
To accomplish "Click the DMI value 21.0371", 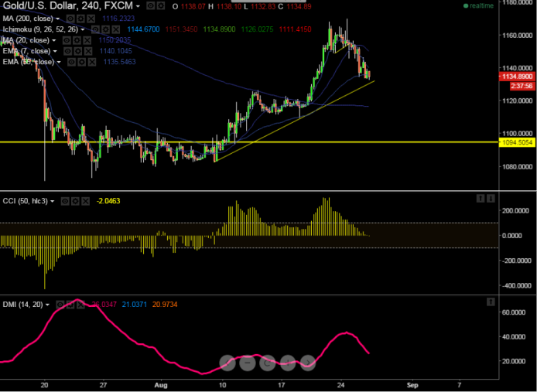I will pyautogui.click(x=135, y=305).
